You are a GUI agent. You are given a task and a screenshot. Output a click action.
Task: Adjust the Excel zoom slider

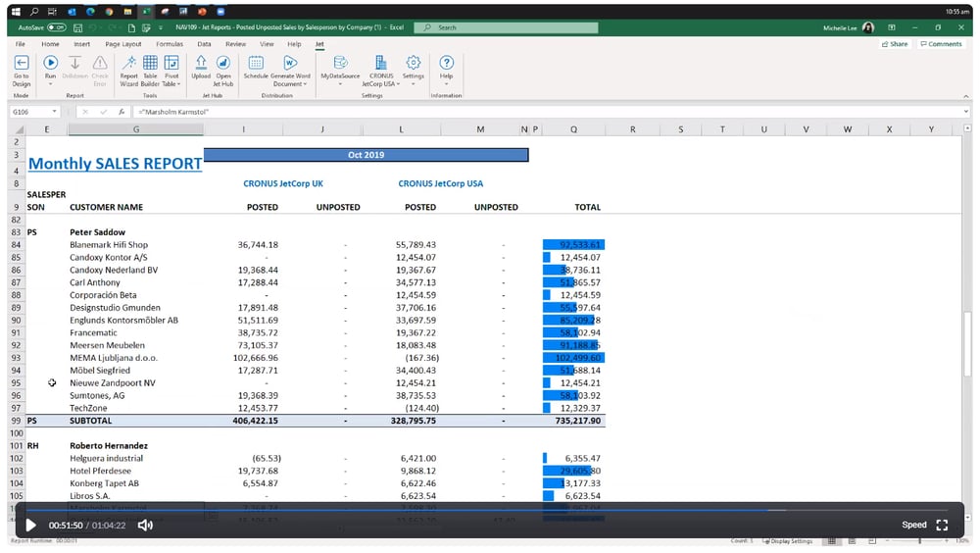click(919, 541)
